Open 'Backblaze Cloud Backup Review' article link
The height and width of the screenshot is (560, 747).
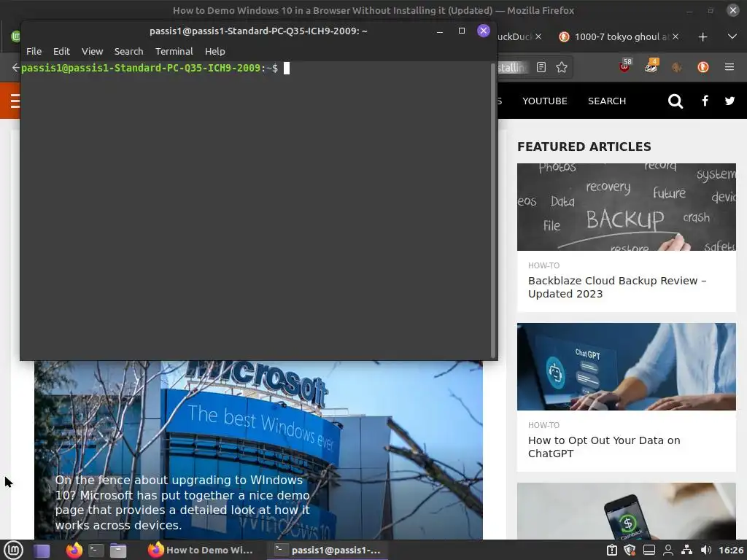[617, 287]
